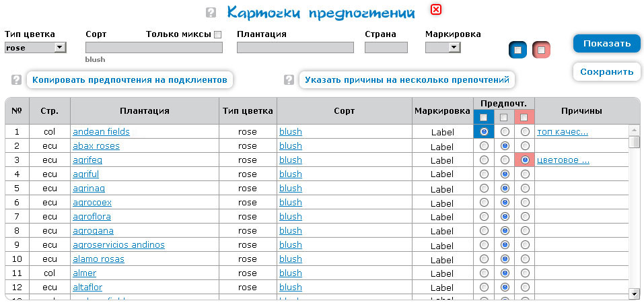Select the pink radio button for agriful row

point(524,174)
